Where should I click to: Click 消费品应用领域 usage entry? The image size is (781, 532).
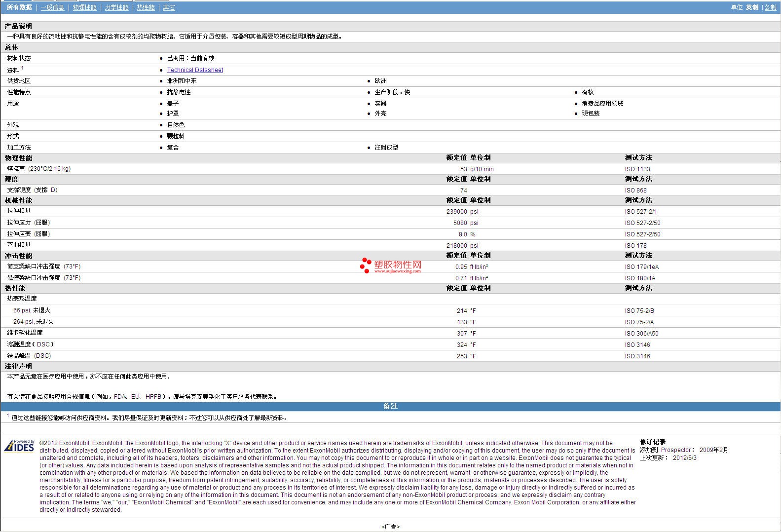pyautogui.click(x=602, y=104)
